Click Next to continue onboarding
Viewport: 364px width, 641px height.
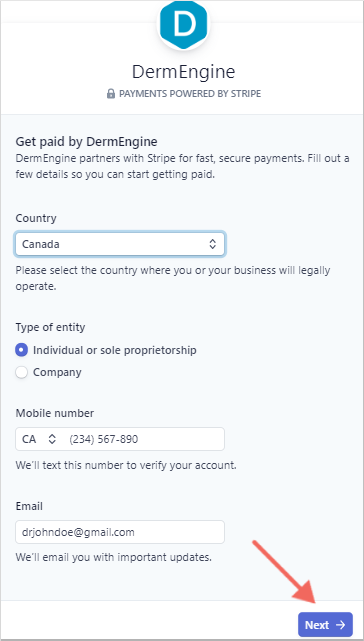pos(325,625)
